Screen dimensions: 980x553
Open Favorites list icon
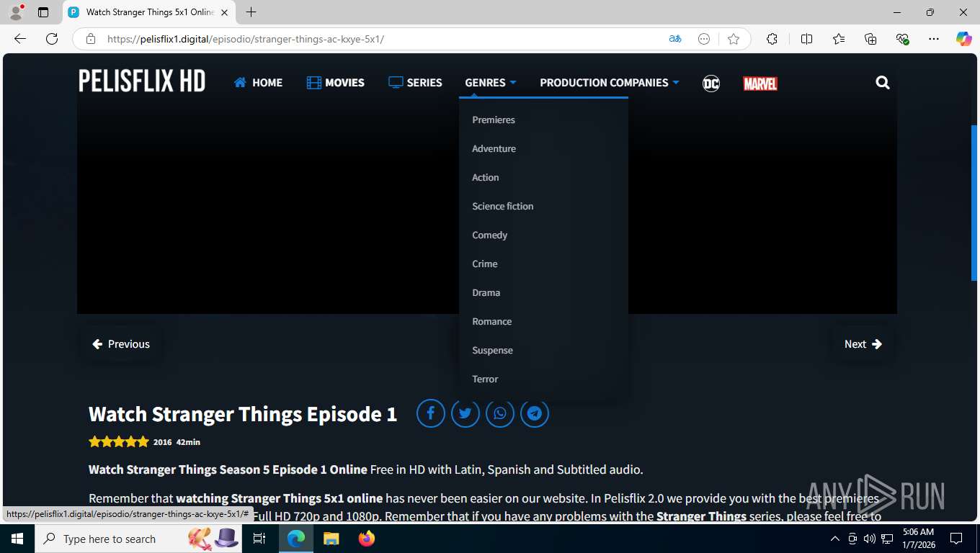tap(839, 39)
